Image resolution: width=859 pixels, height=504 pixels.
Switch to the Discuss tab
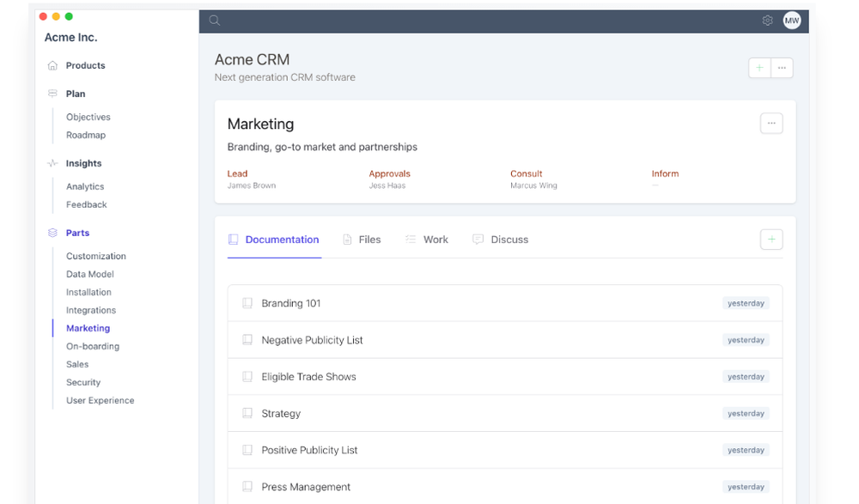[501, 240]
